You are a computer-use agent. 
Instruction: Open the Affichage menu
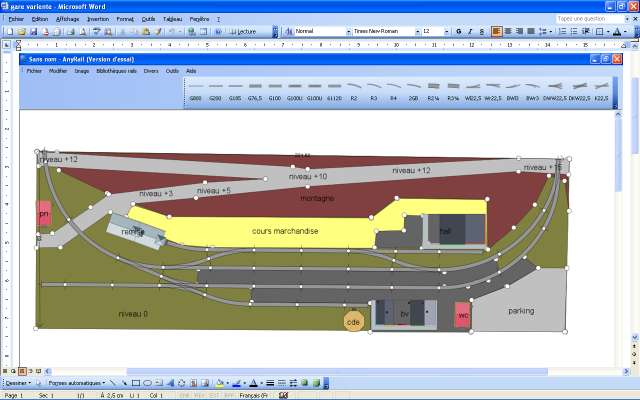(67, 19)
